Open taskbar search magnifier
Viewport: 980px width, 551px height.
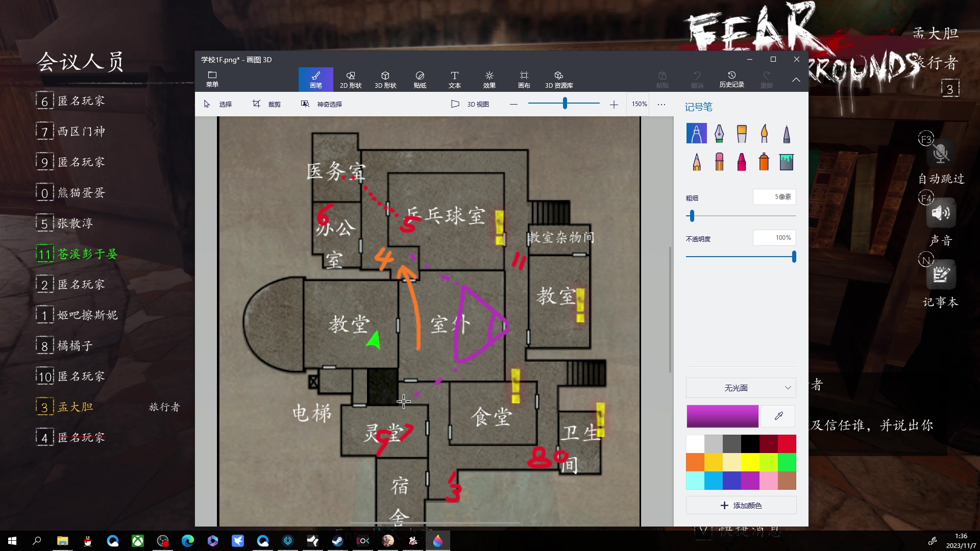[x=37, y=541]
